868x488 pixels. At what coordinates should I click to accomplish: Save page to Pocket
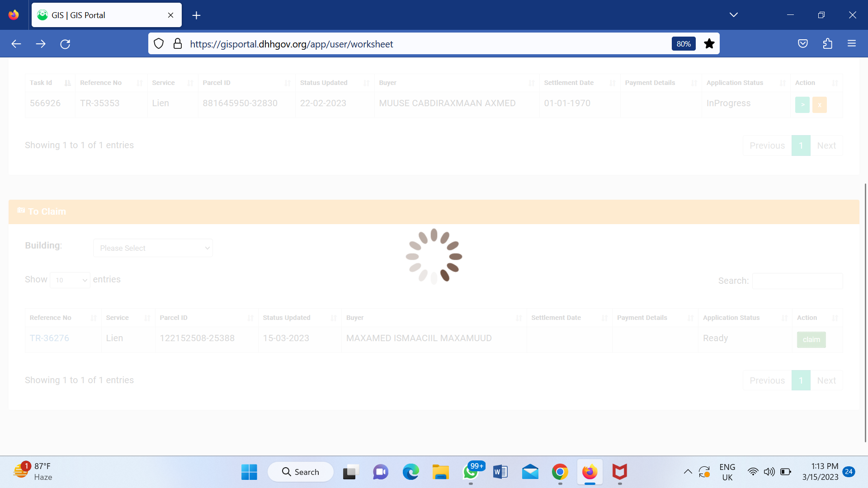click(x=803, y=44)
